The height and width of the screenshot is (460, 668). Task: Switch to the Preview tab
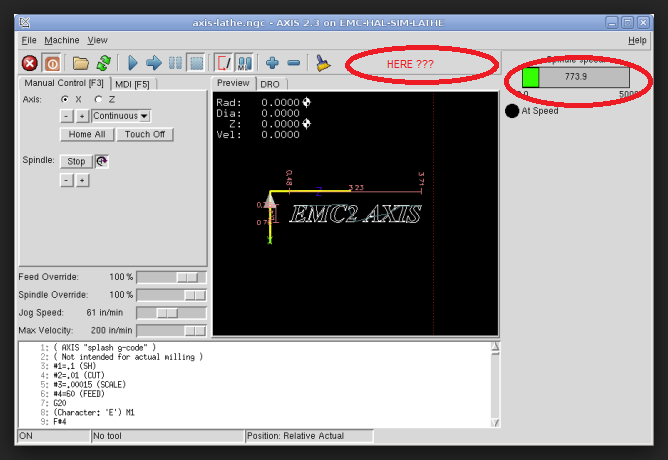click(233, 83)
